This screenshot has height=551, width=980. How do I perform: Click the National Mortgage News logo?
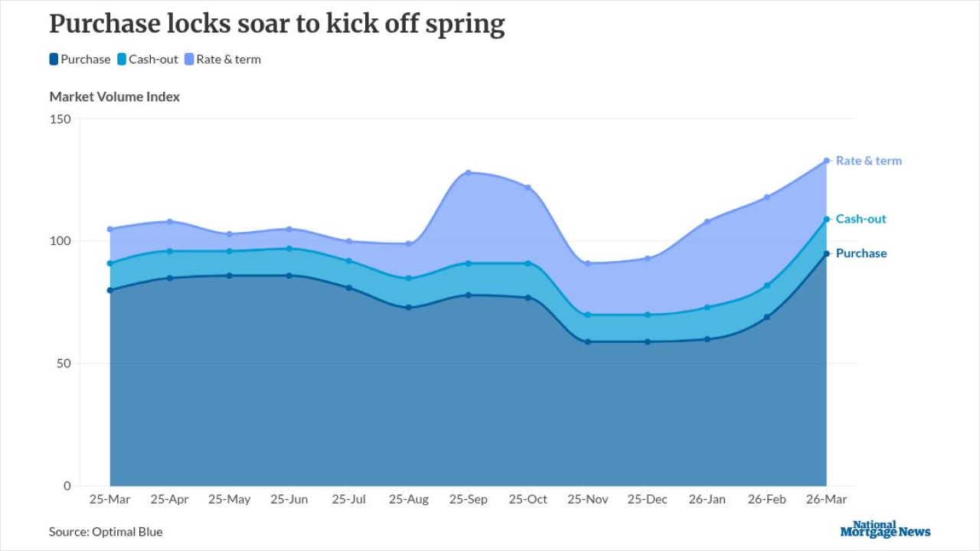tap(885, 529)
